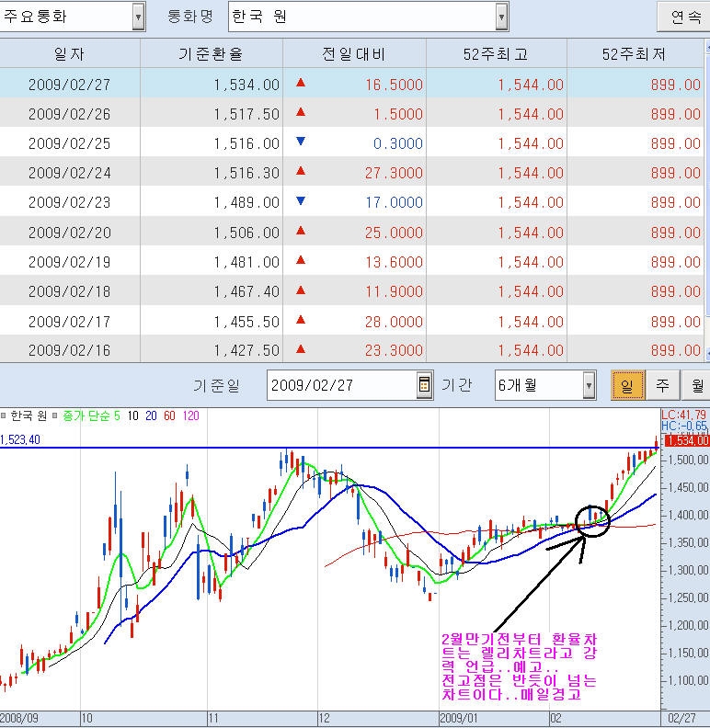
Task: Click the blue down arrow for 2009/02/23
Action: (300, 201)
